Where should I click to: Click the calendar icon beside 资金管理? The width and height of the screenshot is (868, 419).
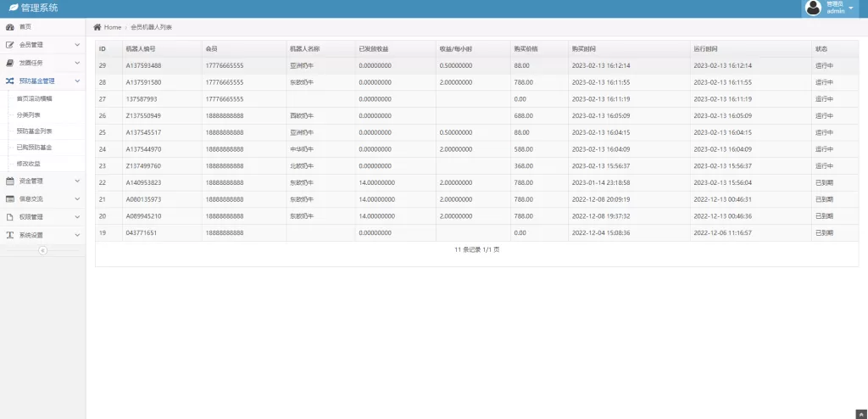point(9,181)
